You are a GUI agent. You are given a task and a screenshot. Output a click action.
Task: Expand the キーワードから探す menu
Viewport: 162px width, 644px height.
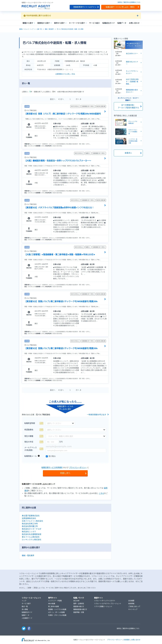pyautogui.click(x=78, y=23)
